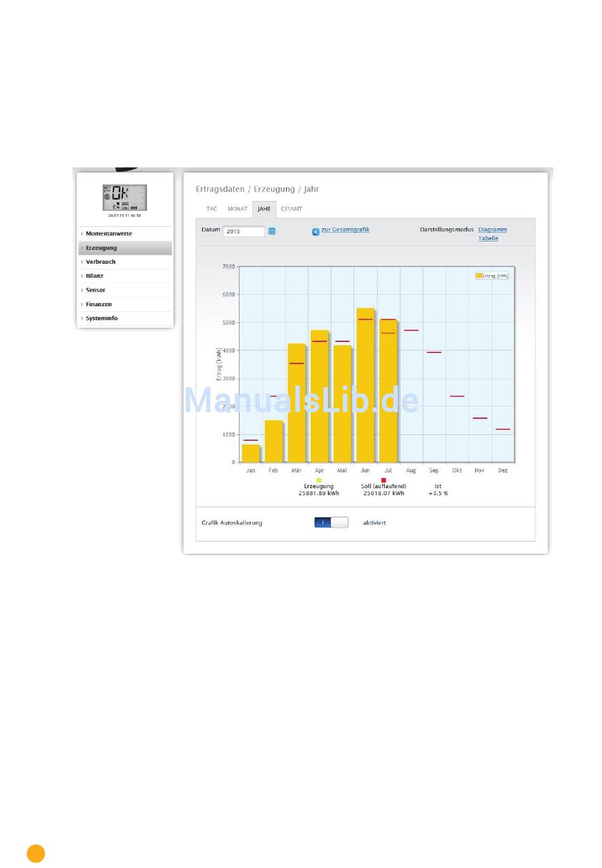
Task: Click the Aug target marker line
Action: pos(411,330)
